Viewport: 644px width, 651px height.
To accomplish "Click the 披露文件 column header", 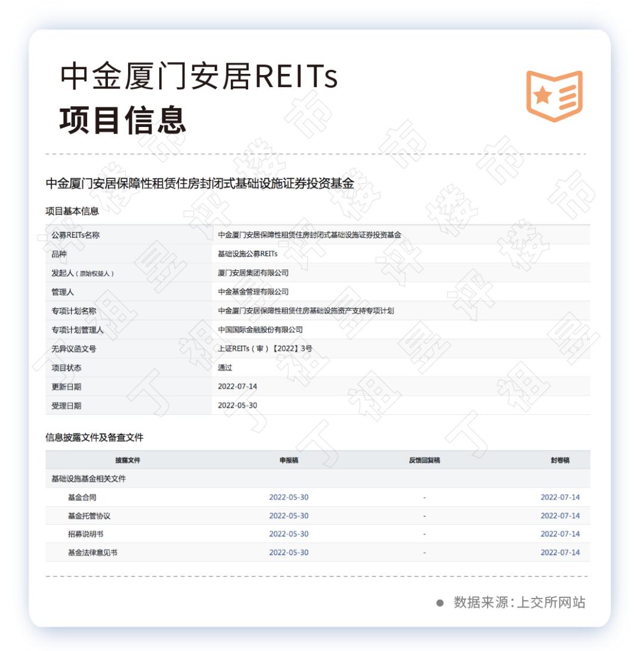I will tap(128, 460).
